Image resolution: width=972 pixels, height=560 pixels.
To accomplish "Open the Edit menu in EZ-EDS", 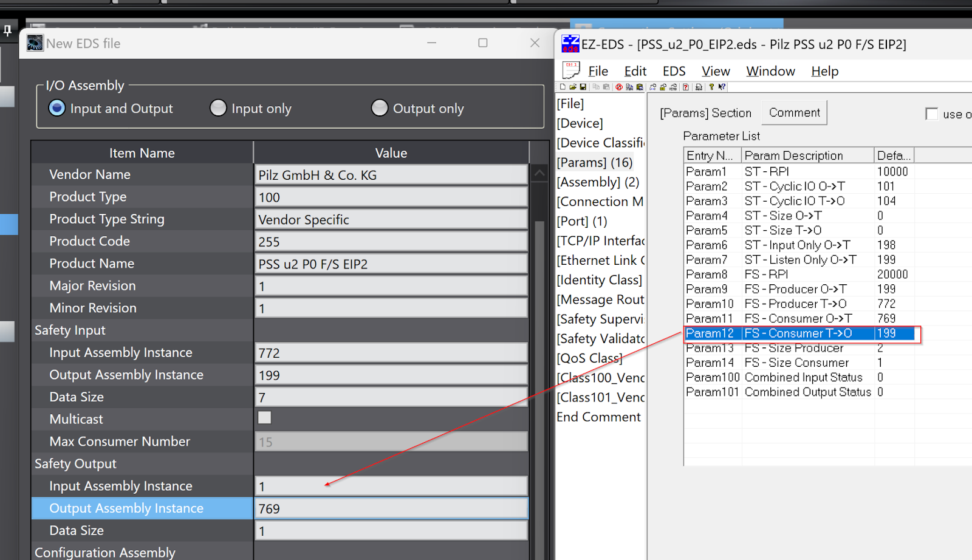I will point(635,71).
